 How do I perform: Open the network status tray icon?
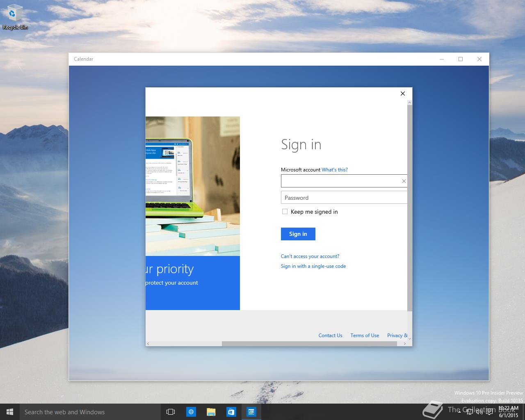point(470,412)
